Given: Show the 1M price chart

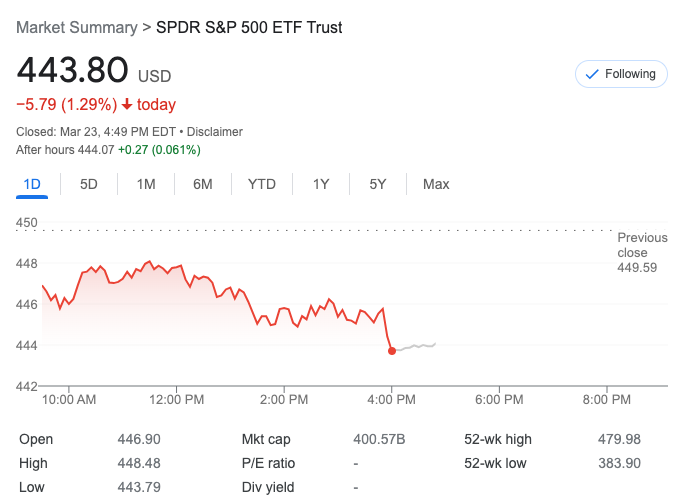Looking at the screenshot, I should (146, 184).
